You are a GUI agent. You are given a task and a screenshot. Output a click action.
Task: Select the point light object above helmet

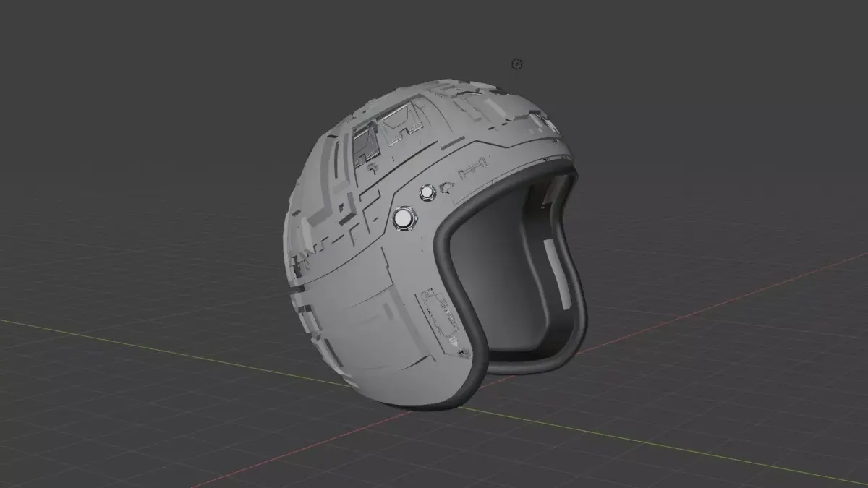point(516,64)
